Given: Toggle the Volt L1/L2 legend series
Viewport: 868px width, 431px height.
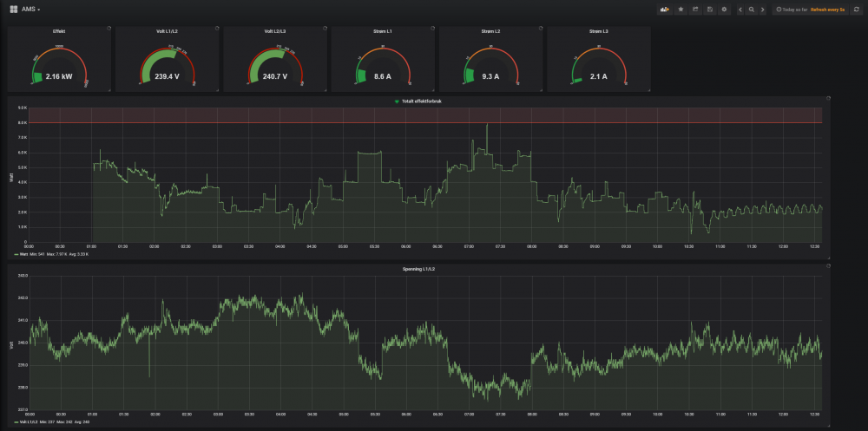Looking at the screenshot, I should click(27, 422).
